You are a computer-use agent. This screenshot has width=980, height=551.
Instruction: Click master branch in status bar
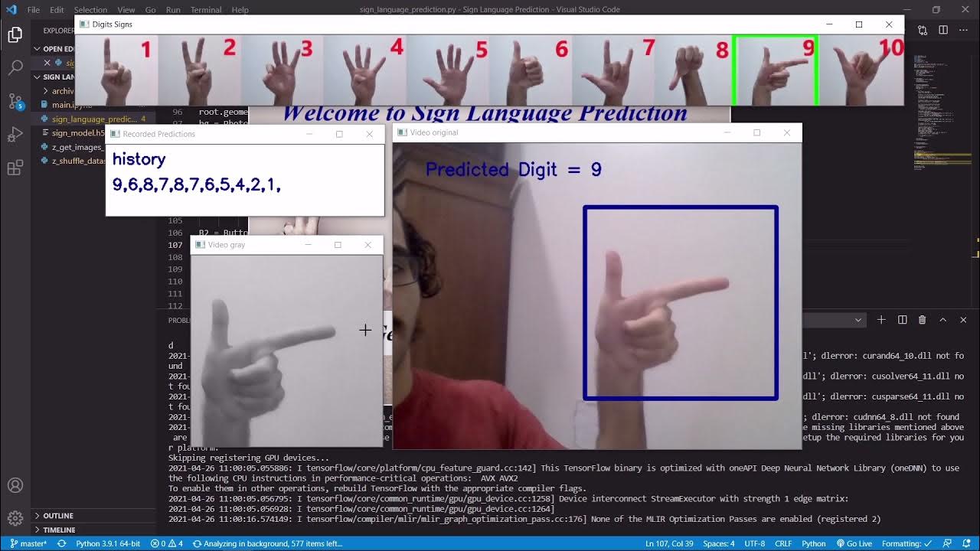click(x=28, y=543)
